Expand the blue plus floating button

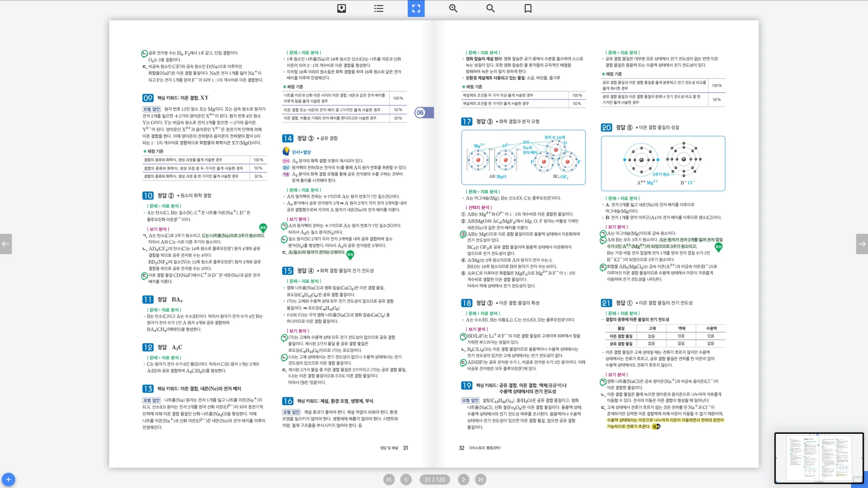pos(8,479)
